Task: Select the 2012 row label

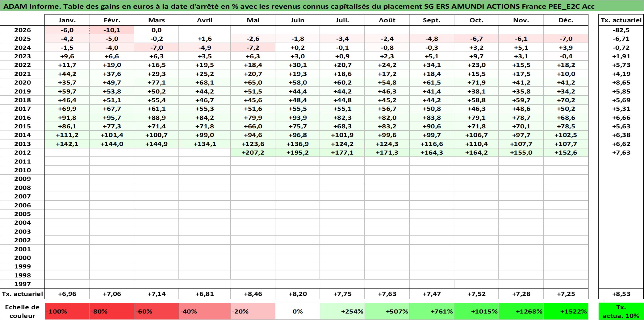Action: (23, 152)
